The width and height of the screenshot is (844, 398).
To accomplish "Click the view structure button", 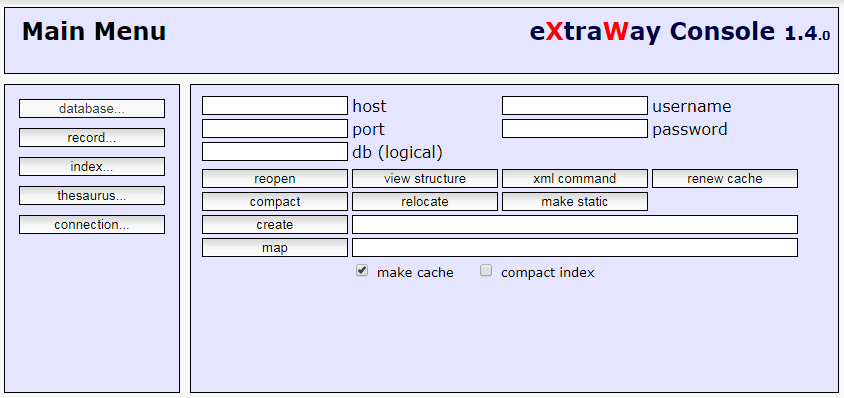I will click(425, 178).
